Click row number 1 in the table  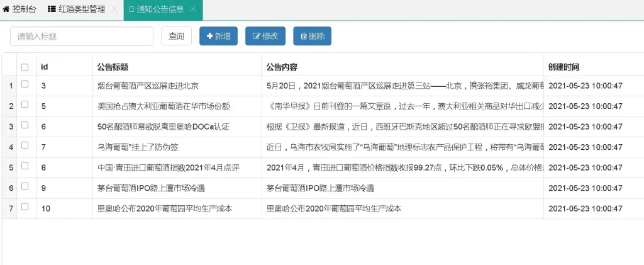pyautogui.click(x=11, y=86)
